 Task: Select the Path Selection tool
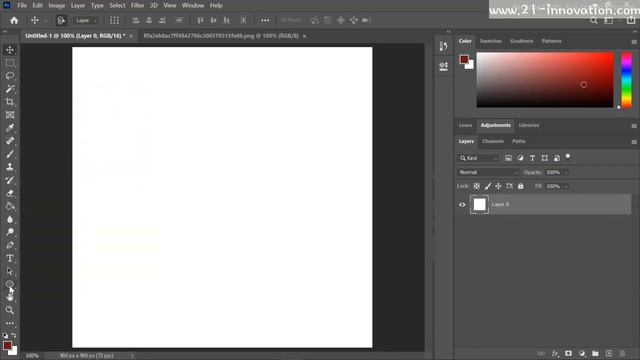click(x=10, y=271)
